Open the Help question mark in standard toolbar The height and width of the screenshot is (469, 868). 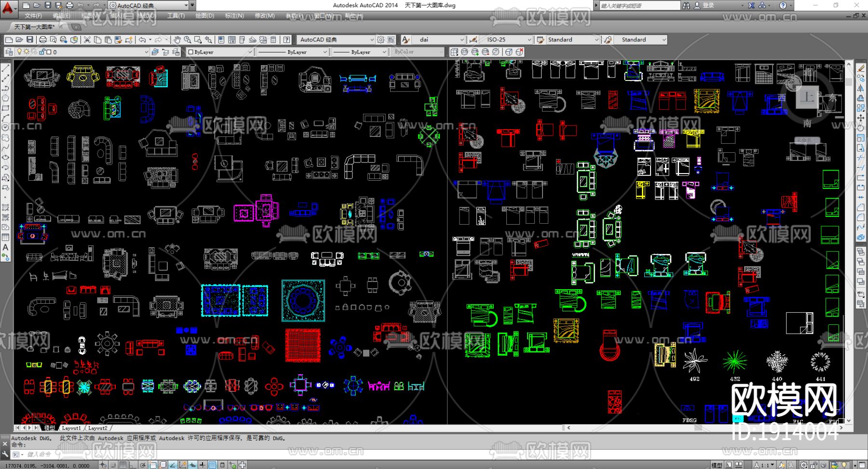pos(287,40)
